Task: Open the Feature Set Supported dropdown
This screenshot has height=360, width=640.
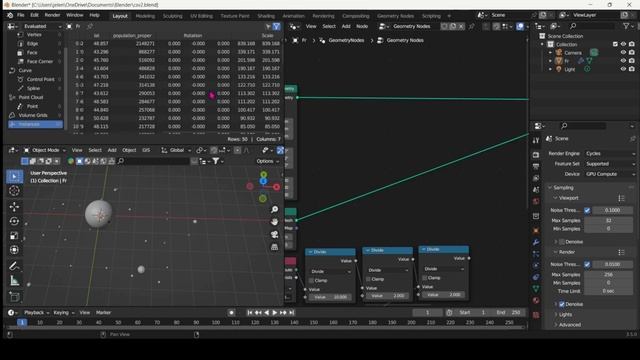Action: coord(610,164)
